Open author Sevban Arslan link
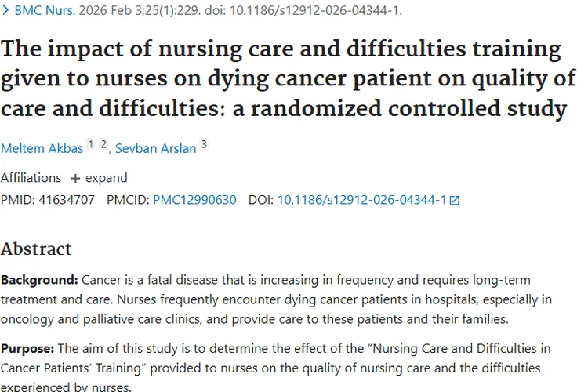 tap(156, 148)
